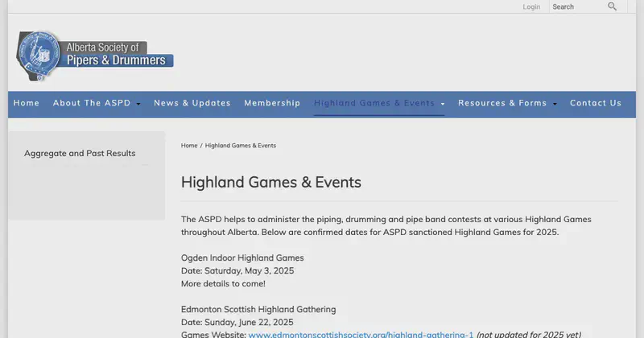Image resolution: width=644 pixels, height=338 pixels.
Task: Select the text Edmonton Scottish Highland Gathering
Action: click(258, 309)
